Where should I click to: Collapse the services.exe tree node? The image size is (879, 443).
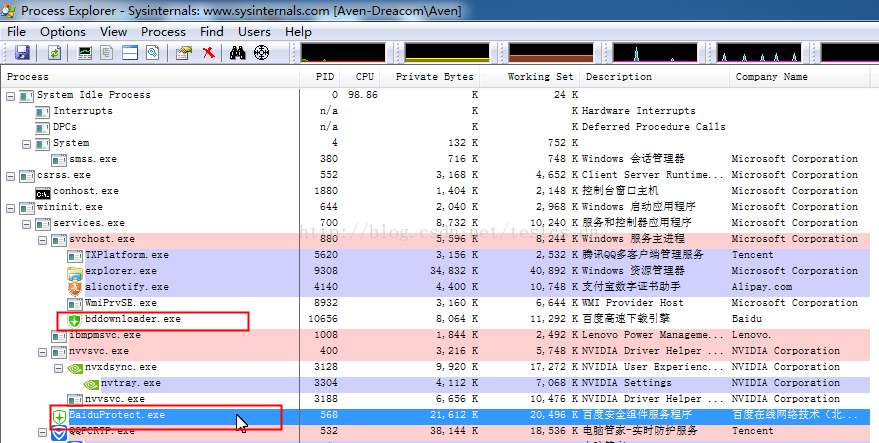coord(26,224)
